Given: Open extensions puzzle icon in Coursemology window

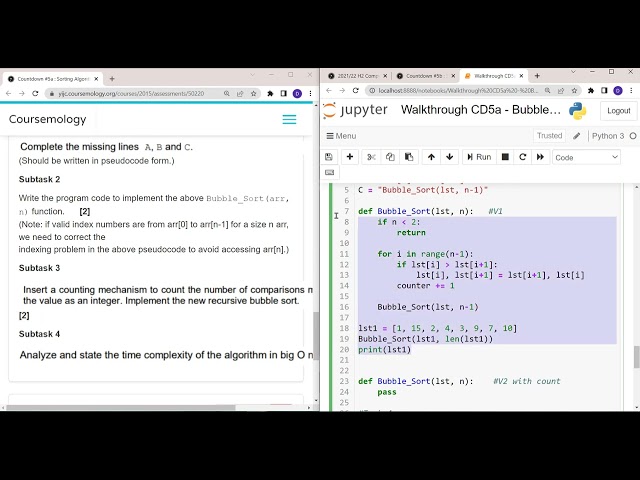Looking at the screenshot, I should 270,93.
